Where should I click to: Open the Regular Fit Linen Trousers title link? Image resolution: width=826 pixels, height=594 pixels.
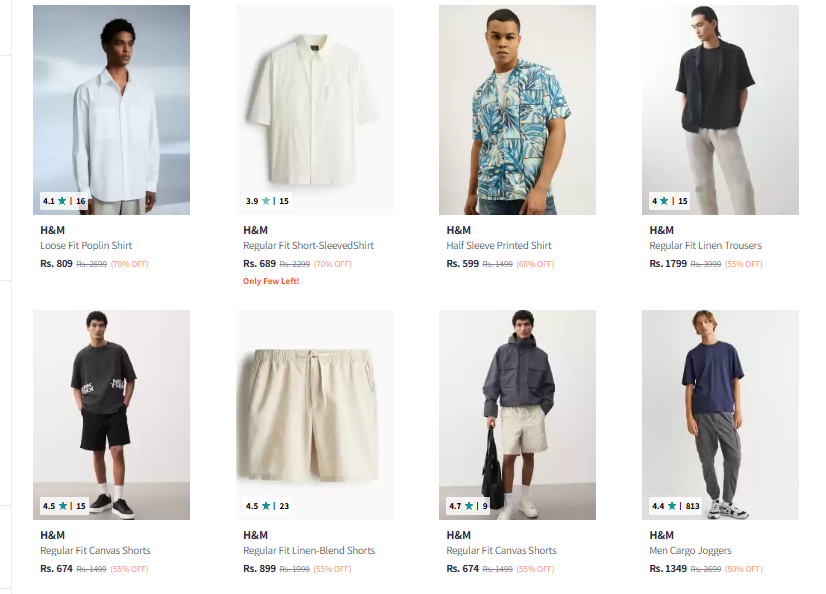pos(705,246)
